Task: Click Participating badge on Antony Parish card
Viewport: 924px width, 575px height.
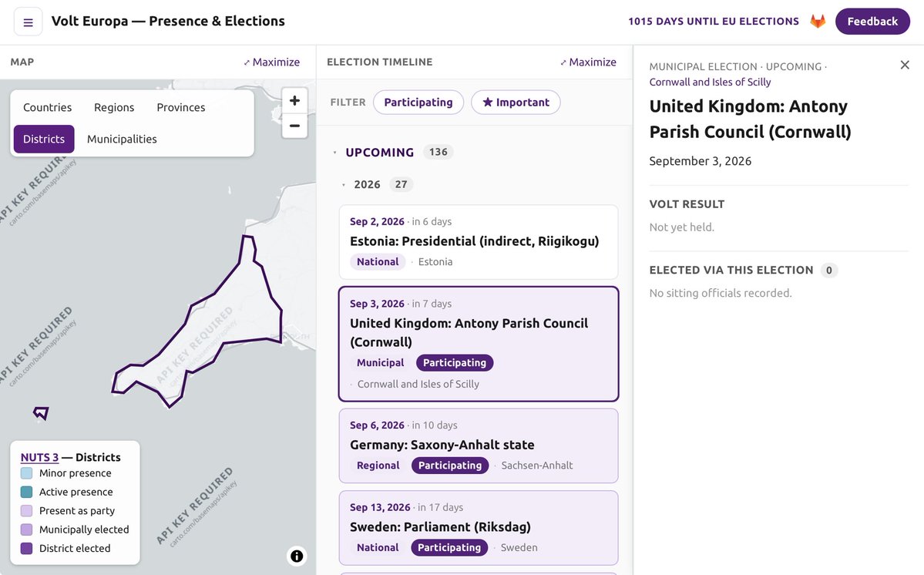Action: coord(455,363)
